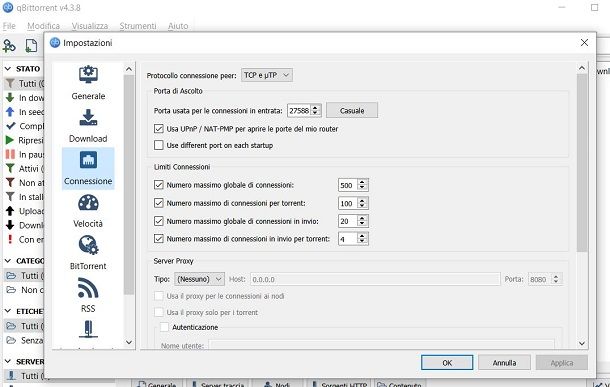Click the category list scrollbar thumb

tap(129, 185)
